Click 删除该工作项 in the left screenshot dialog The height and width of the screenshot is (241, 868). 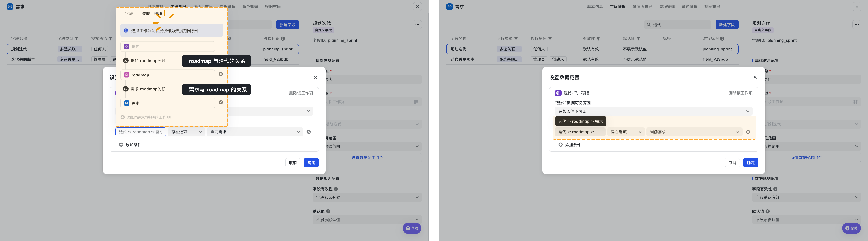coord(301,93)
